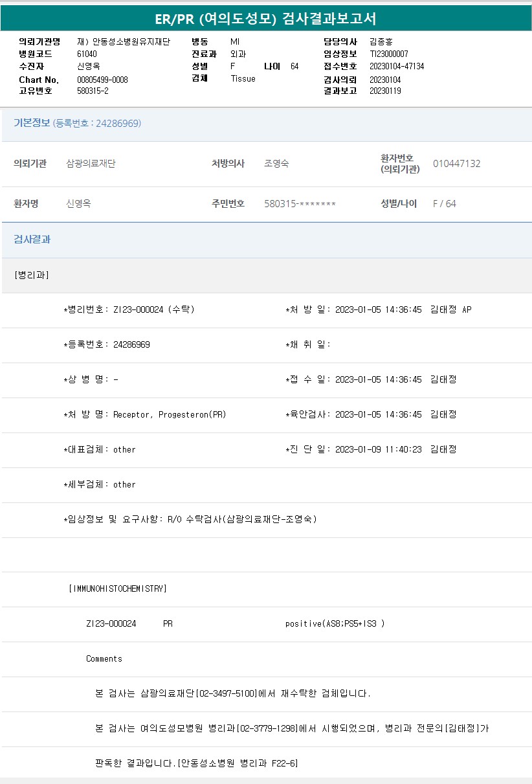The width and height of the screenshot is (532, 784).
Task: Select the 병리번호 line with (수탁)
Action: click(x=129, y=309)
